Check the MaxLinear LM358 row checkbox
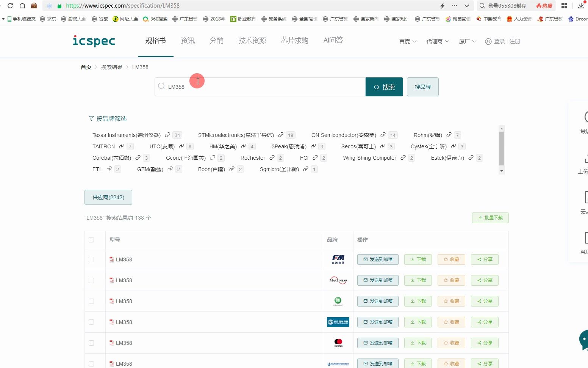 coord(91,280)
